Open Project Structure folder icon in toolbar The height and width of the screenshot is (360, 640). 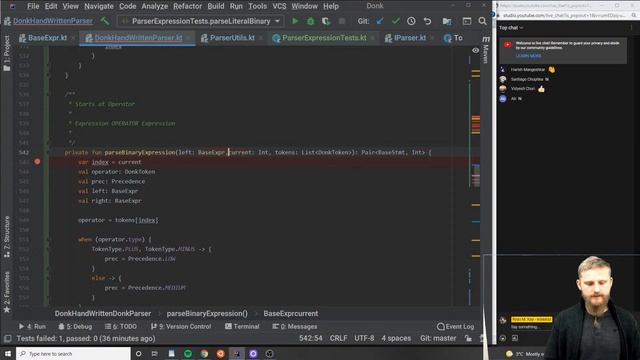click(x=447, y=21)
